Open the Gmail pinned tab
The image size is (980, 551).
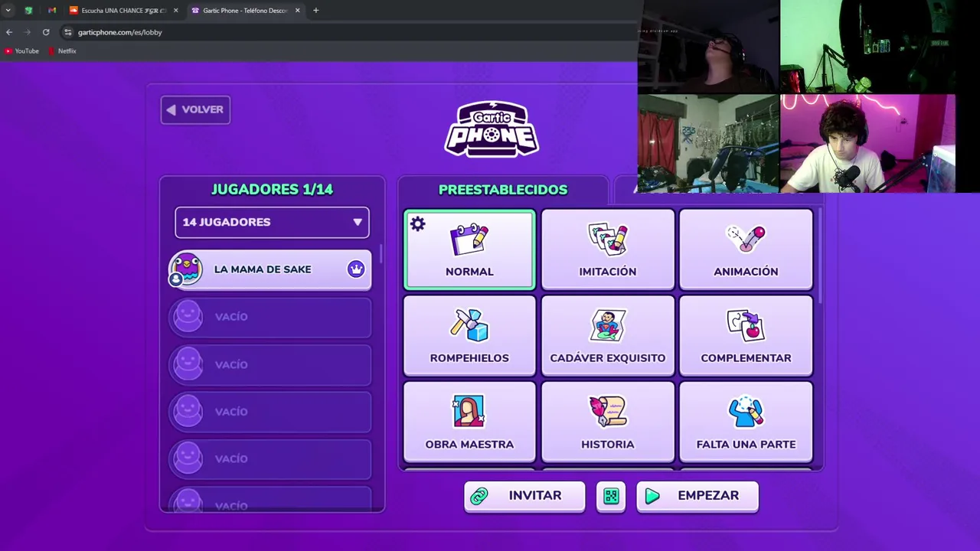click(x=52, y=10)
